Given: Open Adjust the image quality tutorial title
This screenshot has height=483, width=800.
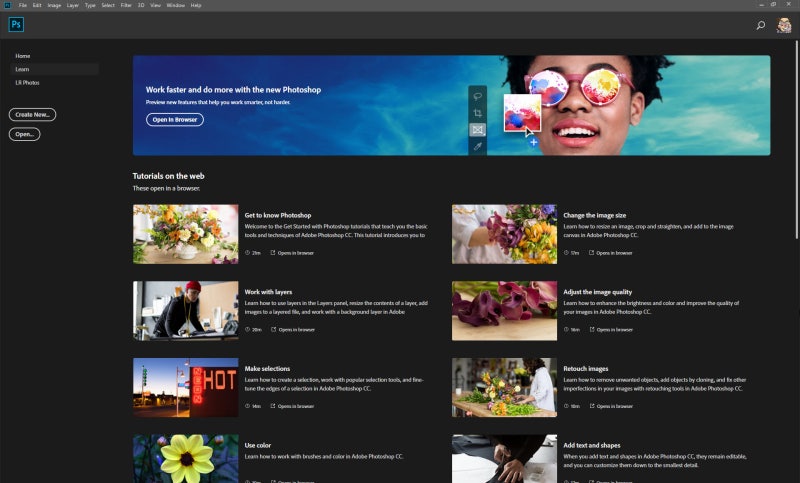Looking at the screenshot, I should click(597, 292).
